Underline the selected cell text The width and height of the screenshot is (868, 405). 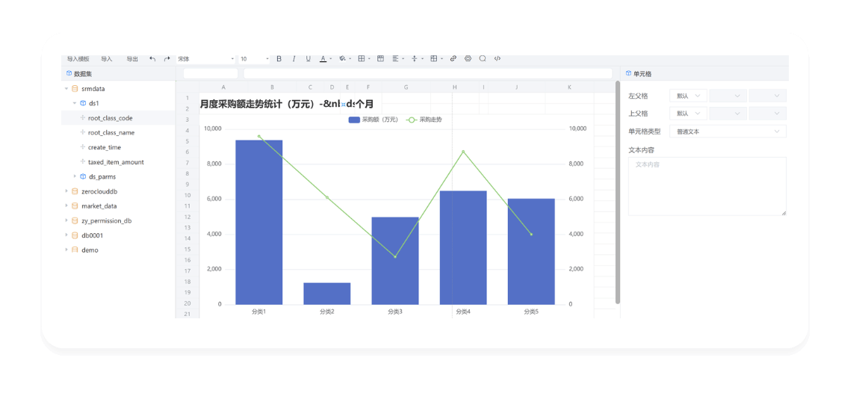[x=308, y=58]
